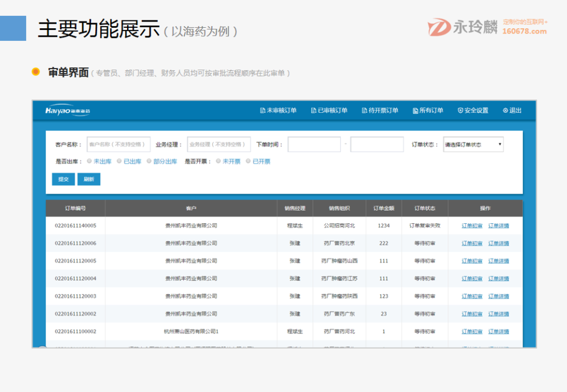
Task: Click the Haiyao 海南海药 logo
Action: click(68, 111)
